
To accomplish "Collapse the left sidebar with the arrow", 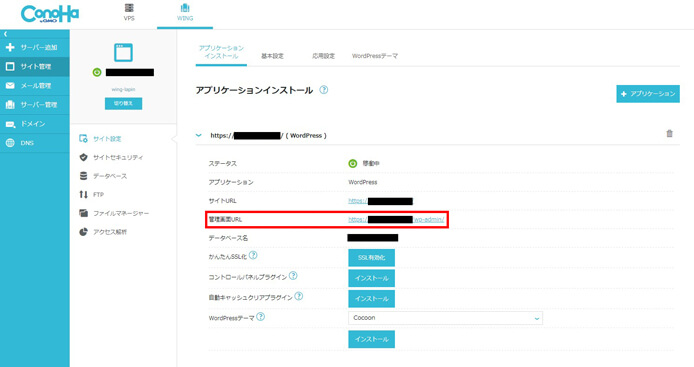I will pos(6,34).
